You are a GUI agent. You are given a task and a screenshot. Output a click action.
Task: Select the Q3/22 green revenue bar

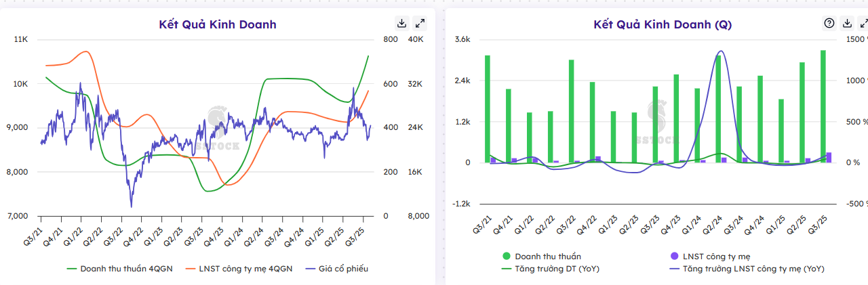click(572, 111)
